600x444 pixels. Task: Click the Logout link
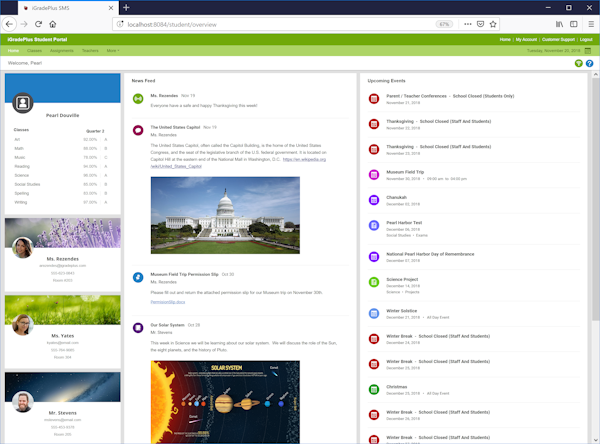(x=587, y=39)
